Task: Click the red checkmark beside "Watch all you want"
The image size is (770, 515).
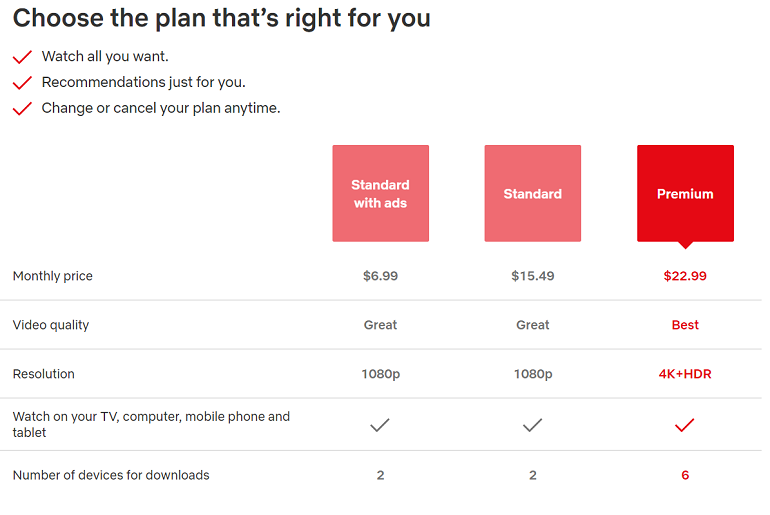Action: point(22,58)
